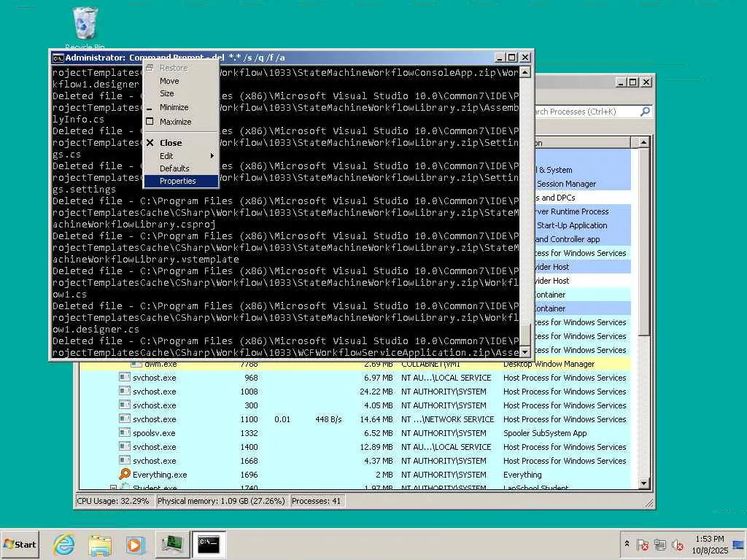Click the svchost.exe icon in PID 968 row

[x=124, y=377]
